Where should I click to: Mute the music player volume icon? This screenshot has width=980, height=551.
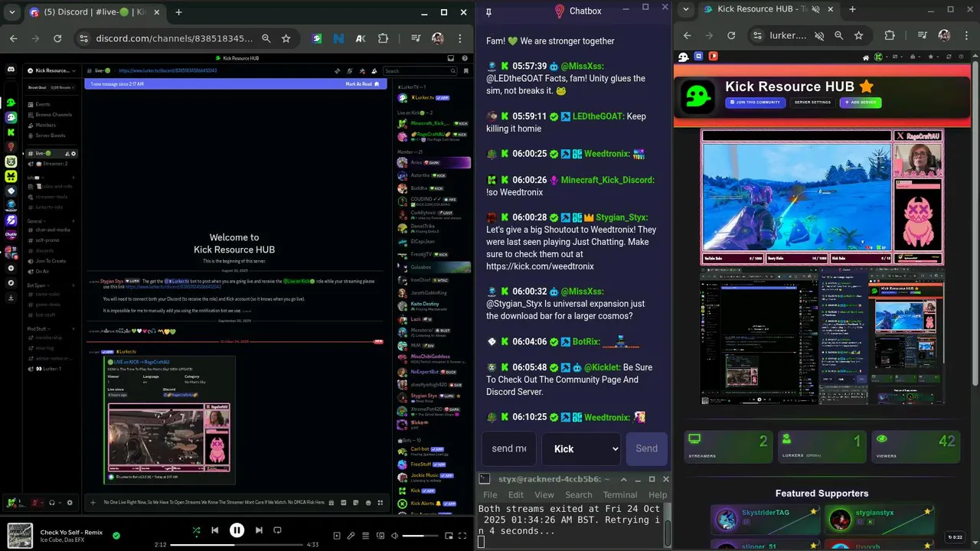click(394, 536)
